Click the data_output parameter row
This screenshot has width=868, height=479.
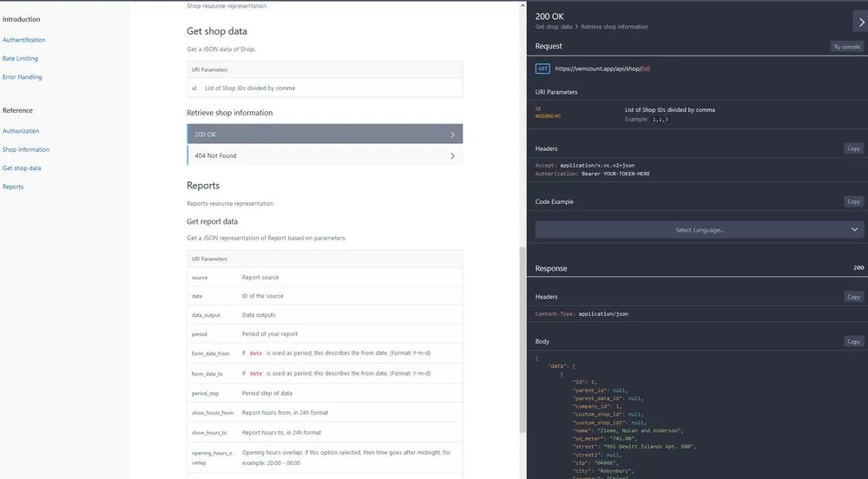tap(325, 315)
